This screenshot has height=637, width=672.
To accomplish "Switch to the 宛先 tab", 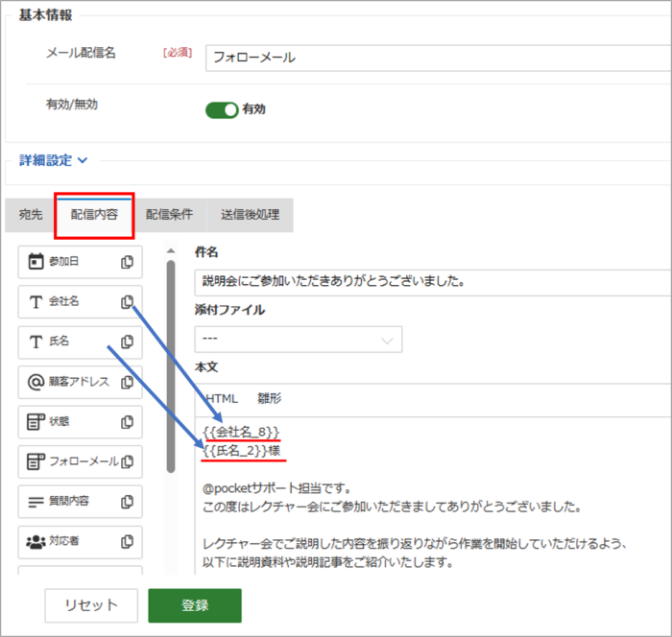I will tap(31, 214).
